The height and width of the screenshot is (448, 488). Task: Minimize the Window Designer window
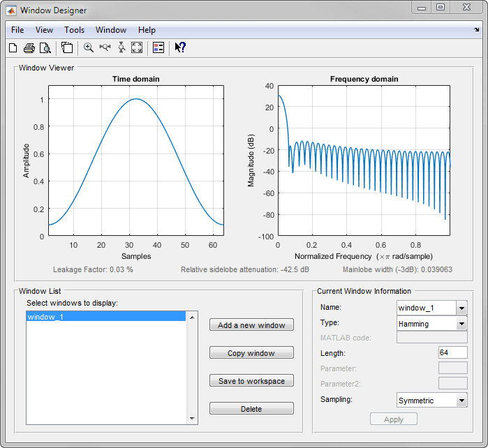(422, 8)
